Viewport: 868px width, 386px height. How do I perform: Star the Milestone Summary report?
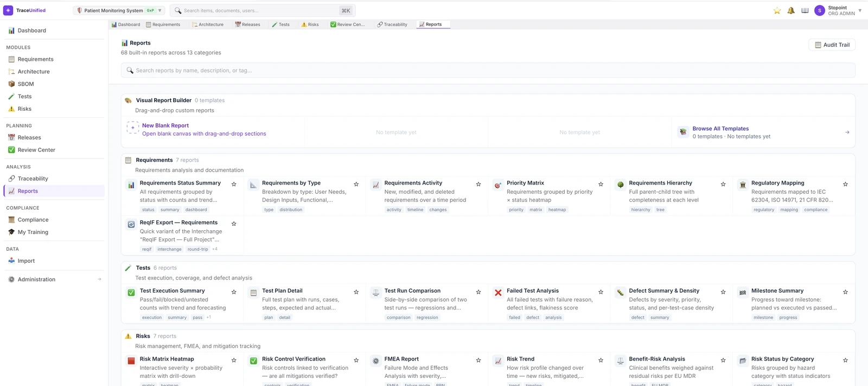click(845, 292)
